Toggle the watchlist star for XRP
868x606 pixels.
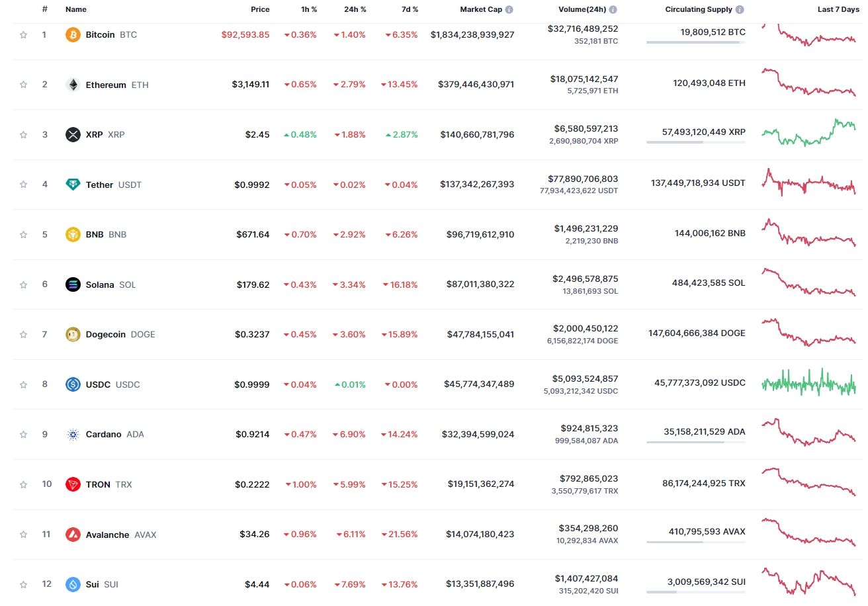click(x=24, y=134)
